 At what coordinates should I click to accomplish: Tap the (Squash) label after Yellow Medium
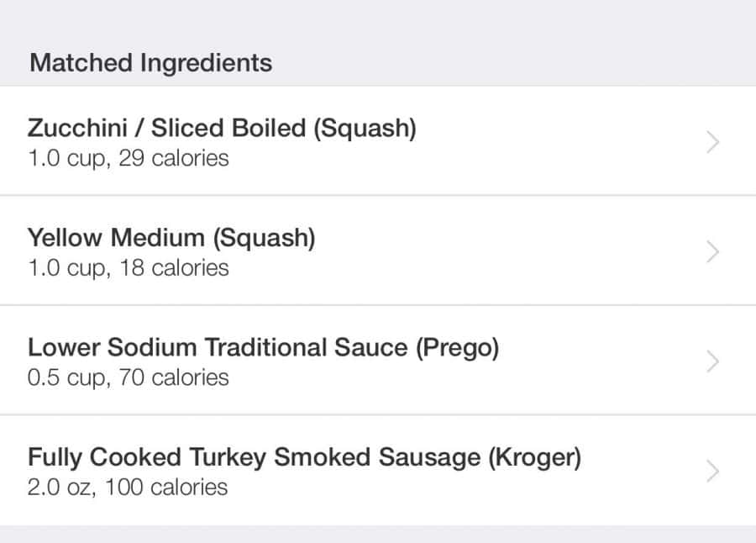264,238
